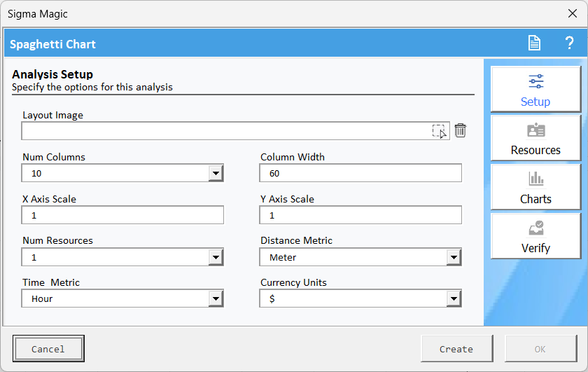Select the Verify tab

pyautogui.click(x=535, y=236)
